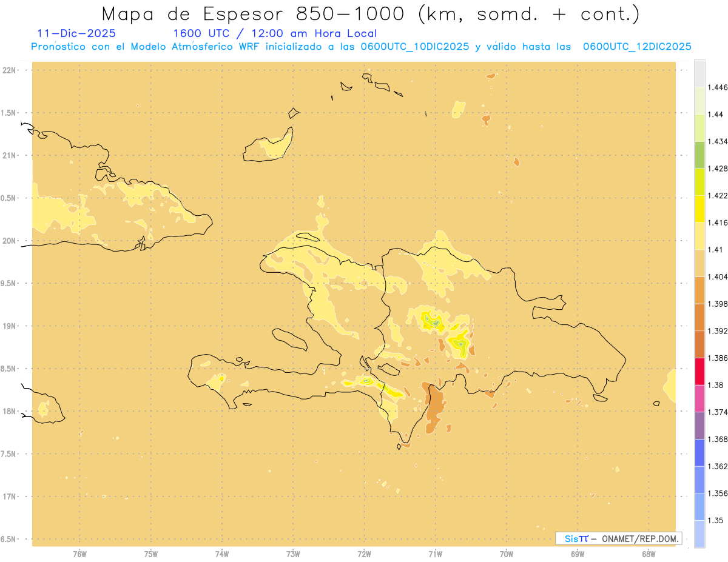Click the colorbar value 1.398
The image size is (728, 562).
(x=718, y=304)
